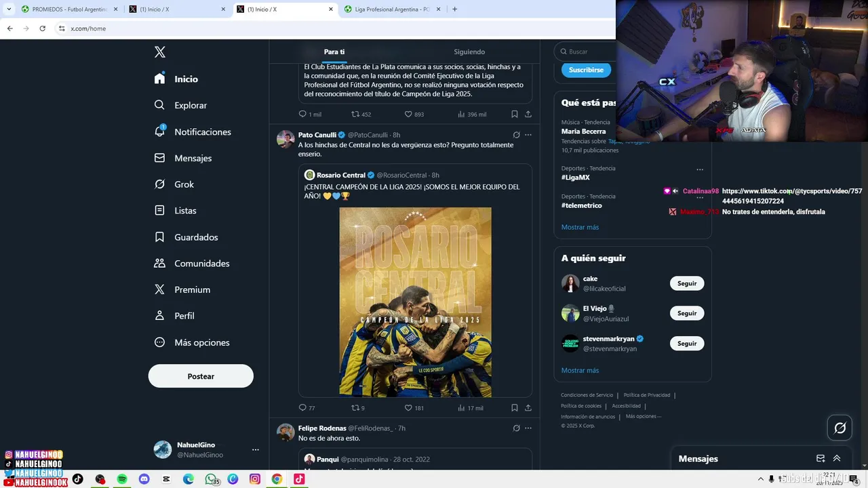Open NahuelGino account menu dots
868x488 pixels.
coord(256,449)
